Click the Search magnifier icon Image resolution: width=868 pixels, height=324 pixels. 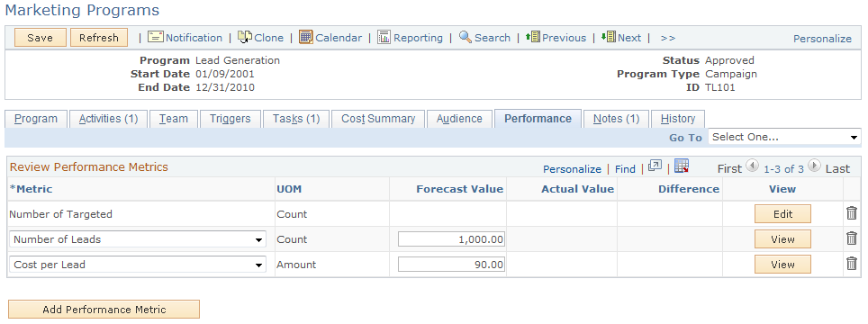click(466, 37)
